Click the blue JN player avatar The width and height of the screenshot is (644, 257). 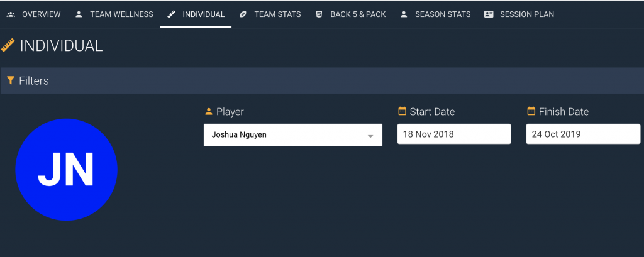[67, 170]
